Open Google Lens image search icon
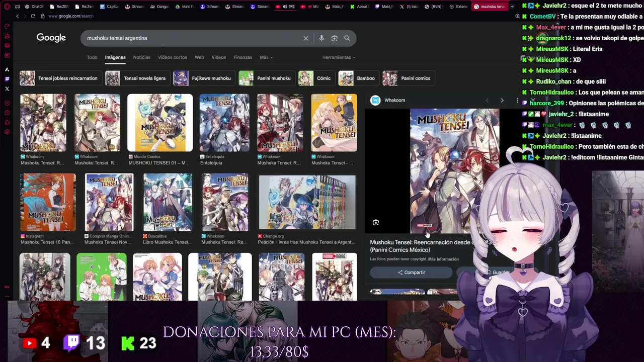 pyautogui.click(x=334, y=38)
